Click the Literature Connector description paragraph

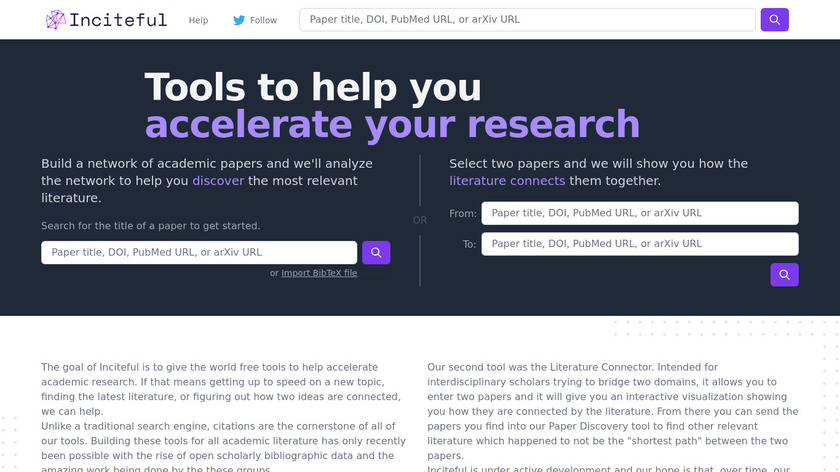[613, 410]
